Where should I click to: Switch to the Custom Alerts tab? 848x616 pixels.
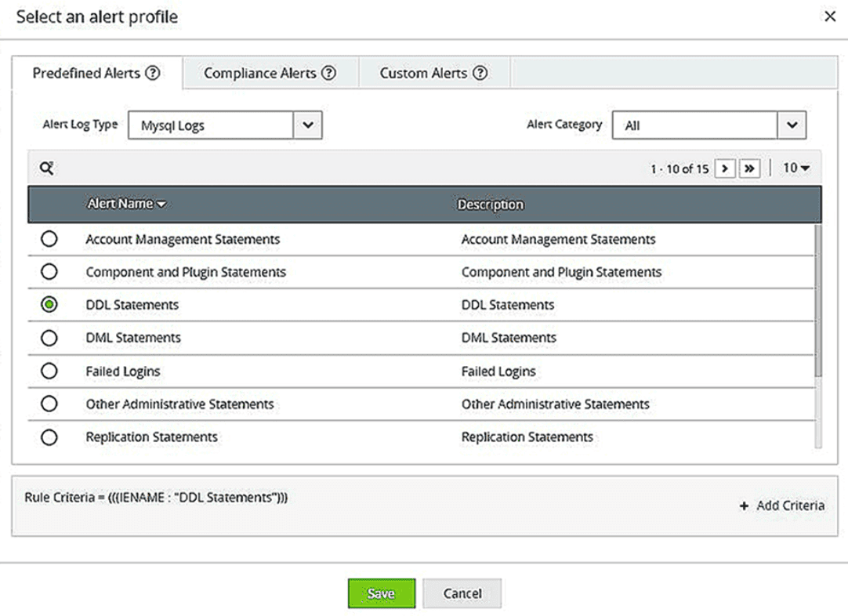[x=433, y=73]
